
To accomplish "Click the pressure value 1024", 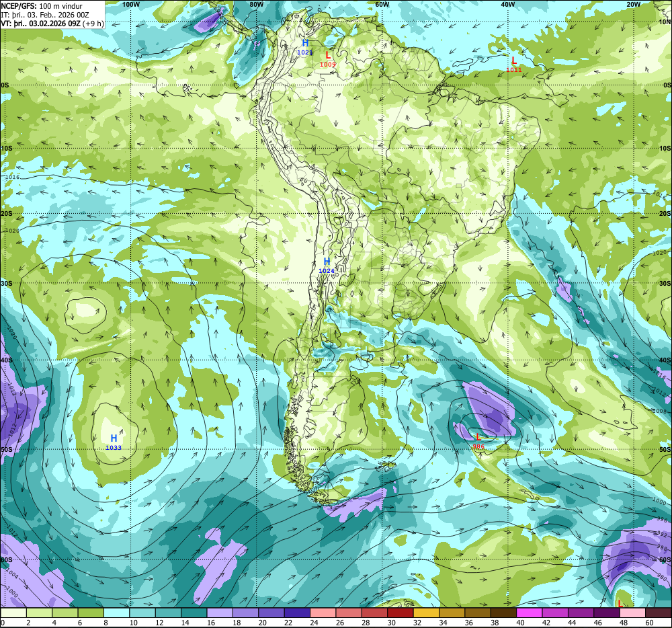I will [x=327, y=271].
